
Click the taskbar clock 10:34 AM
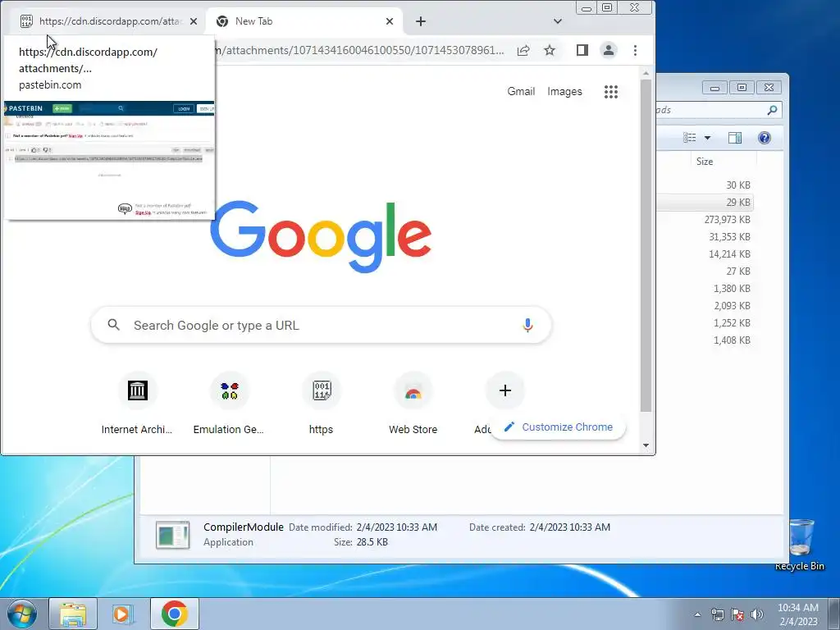(797, 608)
